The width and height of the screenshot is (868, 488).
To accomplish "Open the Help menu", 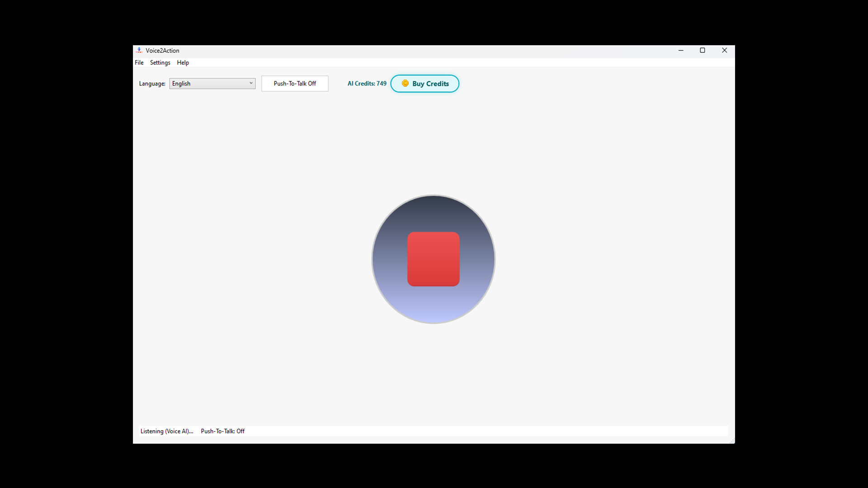I will click(x=183, y=62).
